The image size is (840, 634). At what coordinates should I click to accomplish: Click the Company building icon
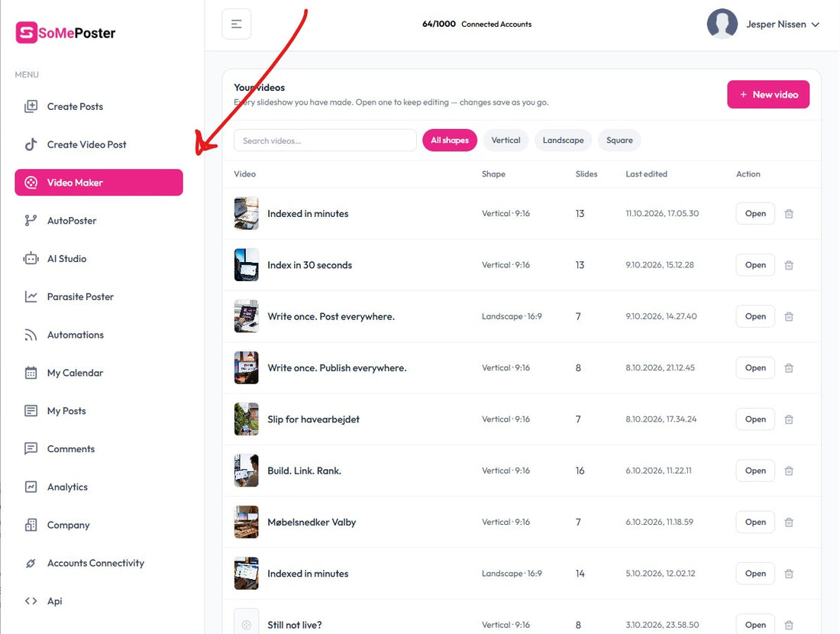[31, 525]
